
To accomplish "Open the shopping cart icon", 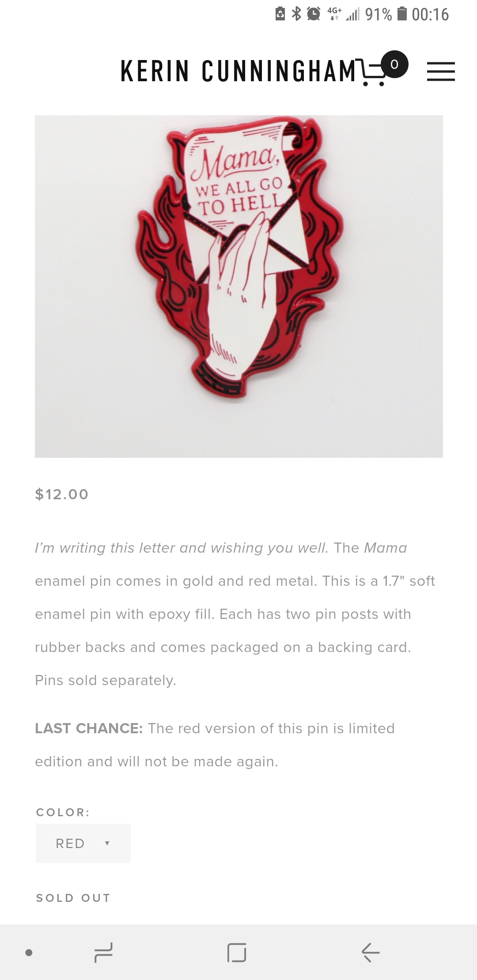I will [372, 72].
